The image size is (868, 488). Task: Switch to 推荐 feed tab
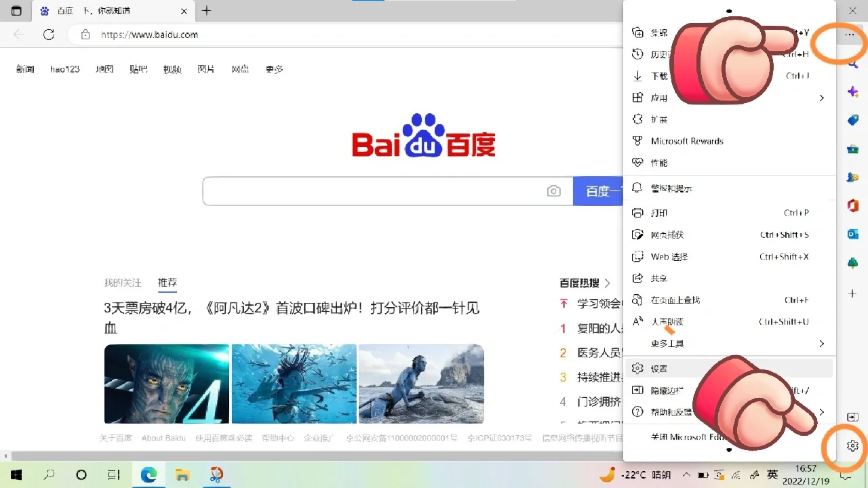(167, 283)
